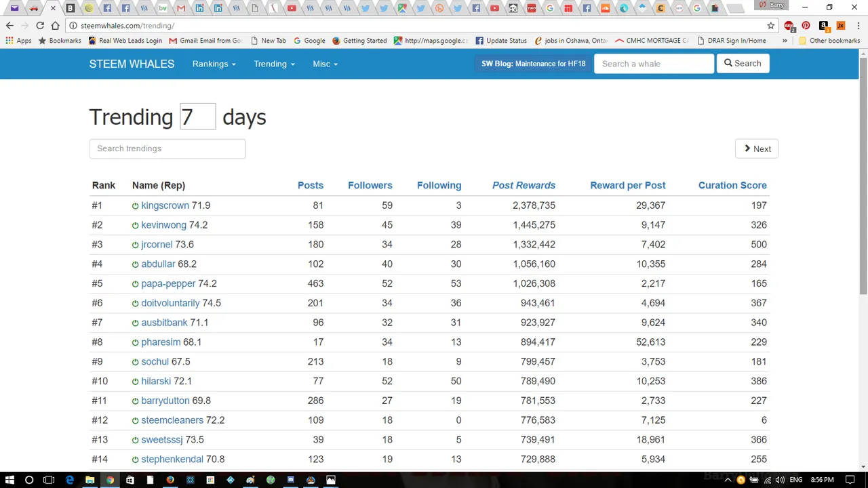Screen dimensions: 868x488
Task: Open the Pinterest extension icon
Action: coord(806,25)
